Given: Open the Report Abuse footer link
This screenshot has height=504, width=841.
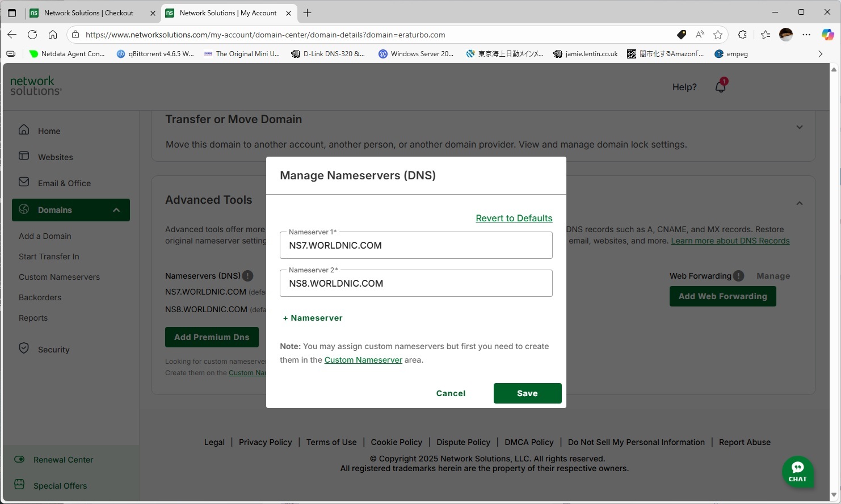Looking at the screenshot, I should pos(745,442).
